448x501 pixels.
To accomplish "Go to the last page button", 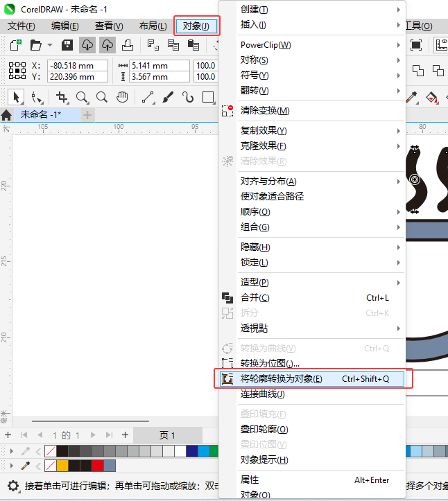I will pyautogui.click(x=109, y=435).
